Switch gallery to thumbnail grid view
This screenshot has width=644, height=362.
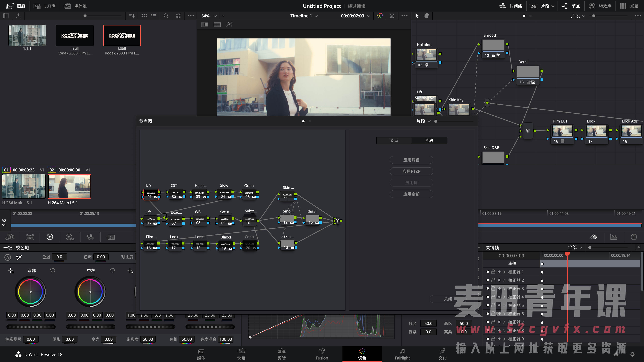144,16
